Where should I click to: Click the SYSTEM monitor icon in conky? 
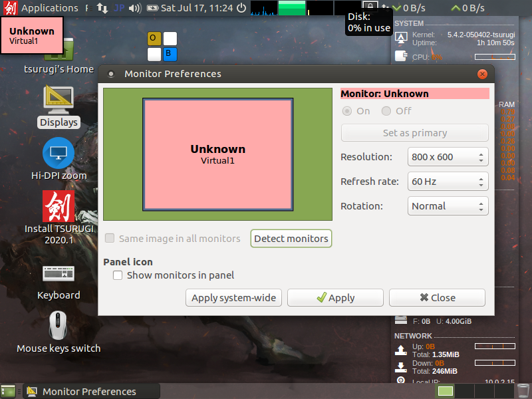point(401,38)
